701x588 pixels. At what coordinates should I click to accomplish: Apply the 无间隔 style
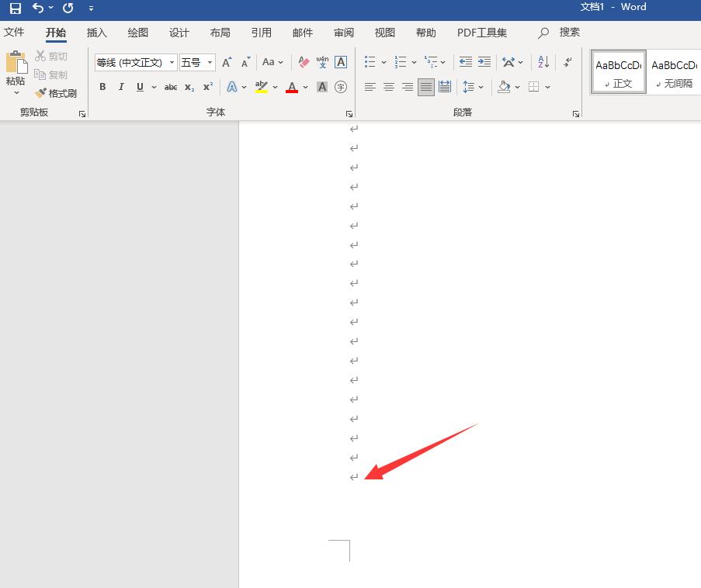click(x=675, y=72)
